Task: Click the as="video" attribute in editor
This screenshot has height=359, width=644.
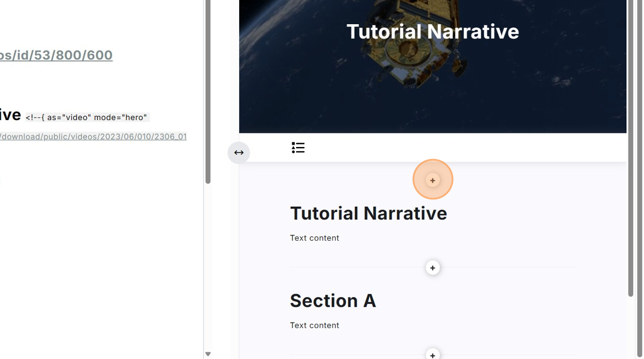Action: [65, 118]
